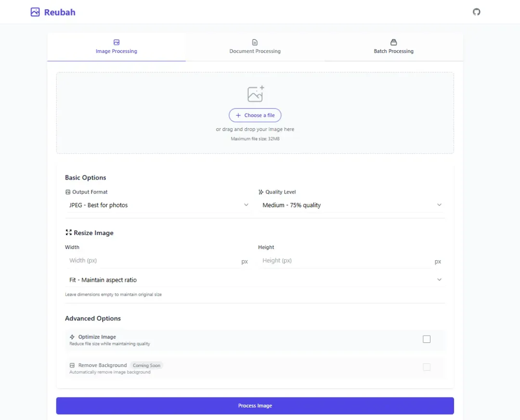Click the Process Image button
Viewport: 520px width, 420px height.
click(x=255, y=406)
